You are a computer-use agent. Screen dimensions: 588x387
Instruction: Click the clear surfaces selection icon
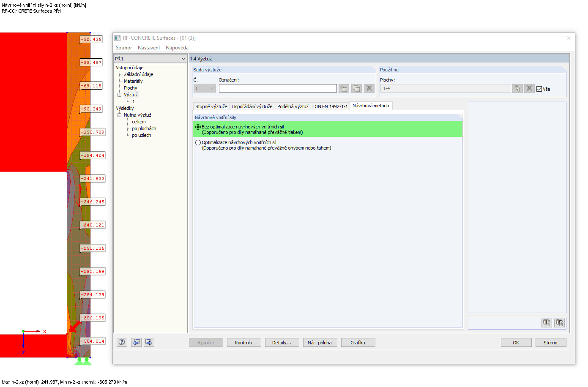click(x=529, y=88)
